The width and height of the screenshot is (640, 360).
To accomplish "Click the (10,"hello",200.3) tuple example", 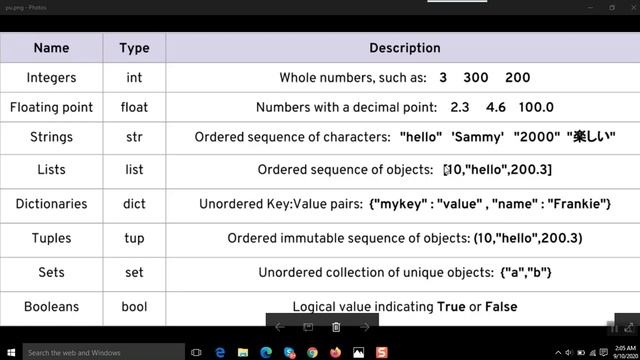I will [x=528, y=238].
